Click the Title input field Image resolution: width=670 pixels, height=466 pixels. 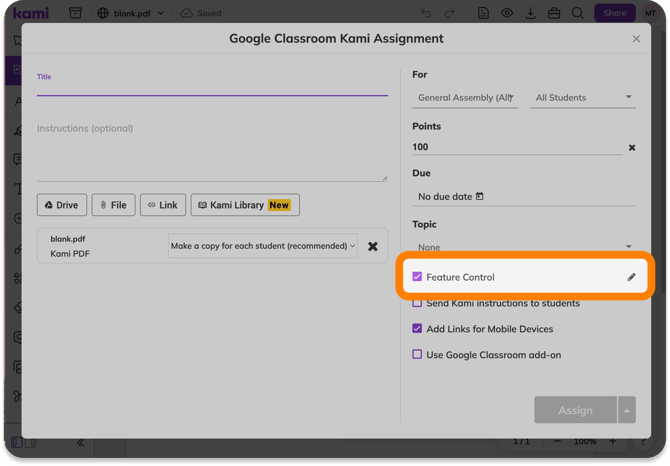[212, 88]
